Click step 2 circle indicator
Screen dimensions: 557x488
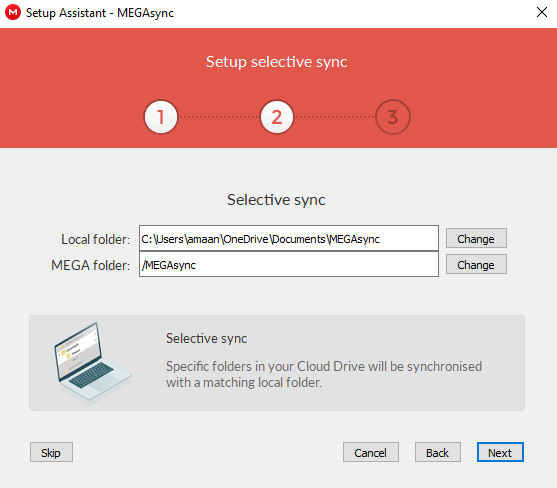pyautogui.click(x=277, y=117)
